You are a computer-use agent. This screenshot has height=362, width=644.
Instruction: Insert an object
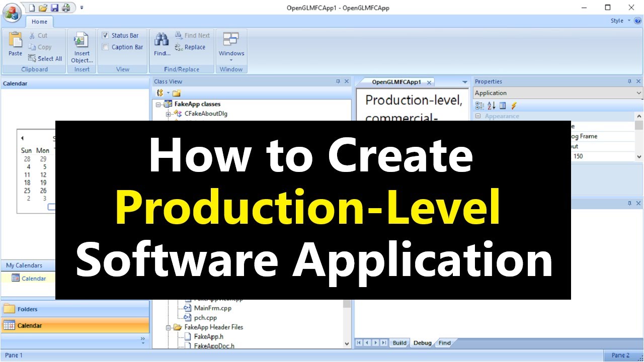82,47
